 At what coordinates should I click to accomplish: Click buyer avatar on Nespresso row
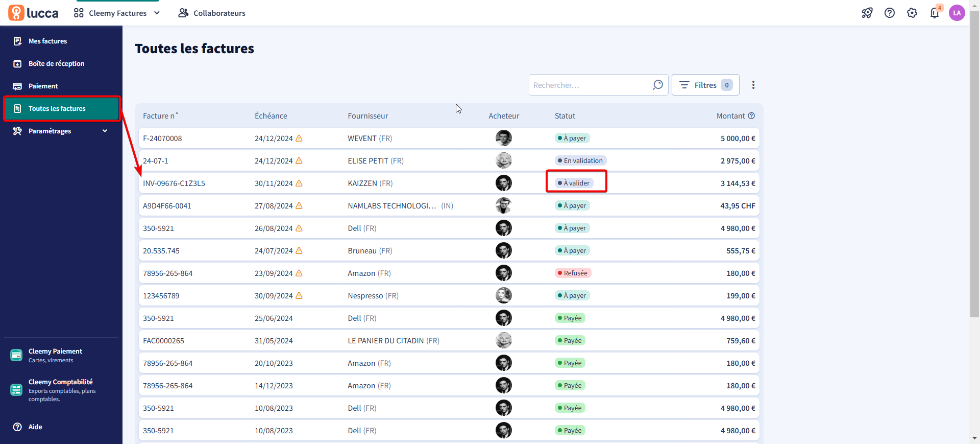(504, 295)
